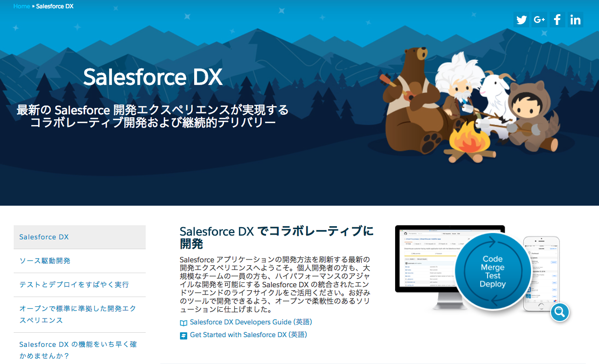Open Salesforce DX の機能をいち早く確かめませんか sidebar item
This screenshot has height=364, width=599.
(x=80, y=349)
